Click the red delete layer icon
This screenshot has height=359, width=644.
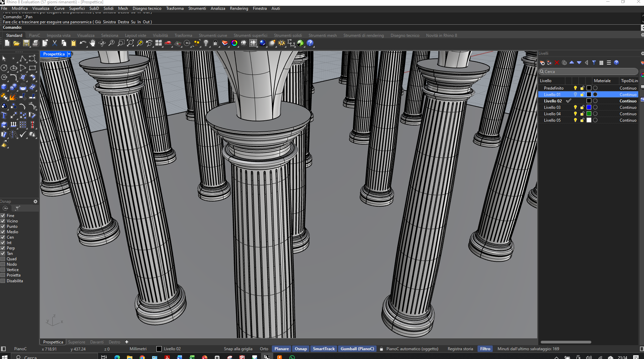[x=557, y=63]
